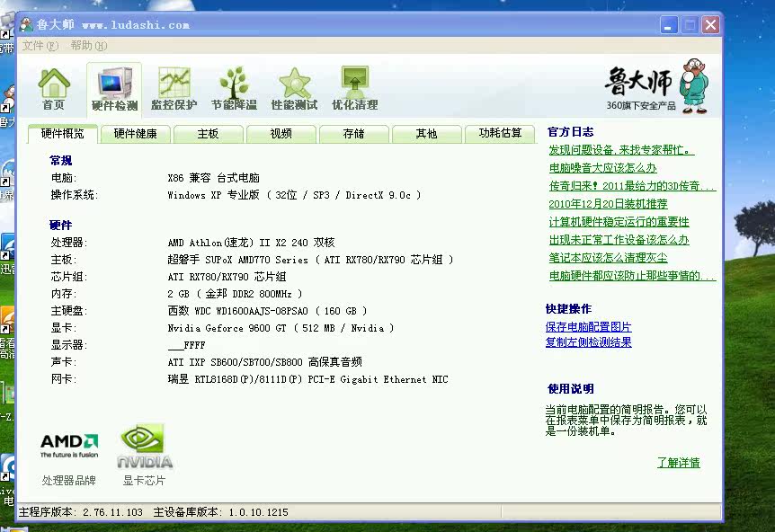Click the 保存电脑配置图片 link
The width and height of the screenshot is (775, 532).
[x=588, y=327]
